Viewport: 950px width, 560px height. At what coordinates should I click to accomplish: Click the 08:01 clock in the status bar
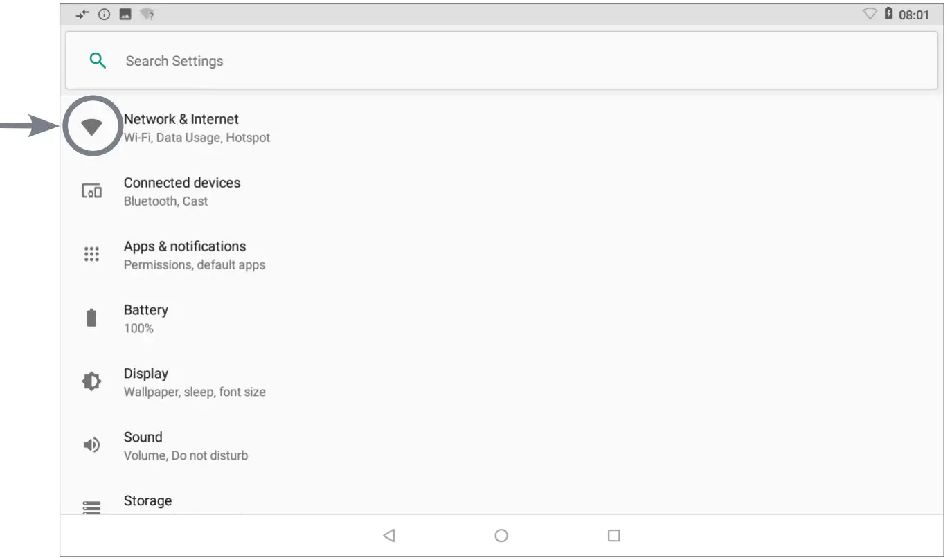point(915,12)
